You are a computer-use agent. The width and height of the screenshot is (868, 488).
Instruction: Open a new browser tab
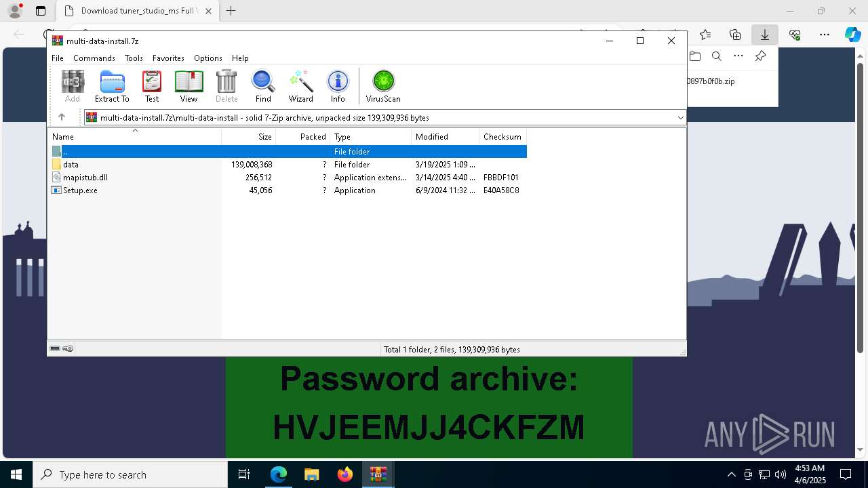coord(231,11)
